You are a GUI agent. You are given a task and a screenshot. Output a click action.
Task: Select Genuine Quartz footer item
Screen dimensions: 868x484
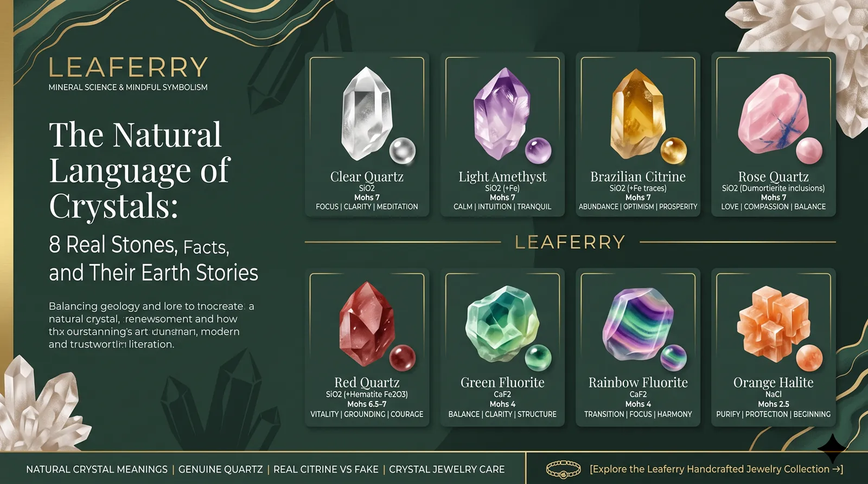220,469
